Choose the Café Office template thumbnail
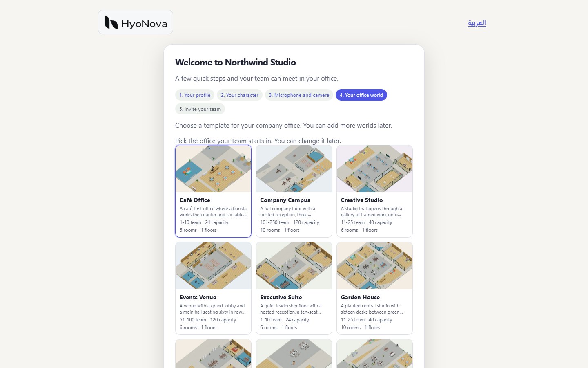This screenshot has width=588, height=368. click(x=213, y=169)
